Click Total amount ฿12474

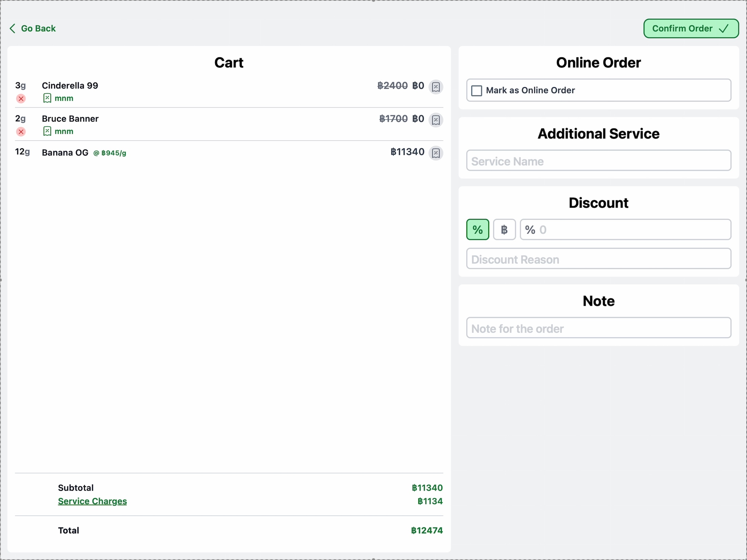[427, 530]
